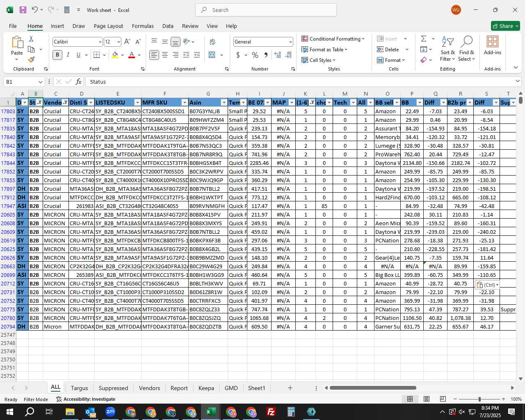525x420 pixels.
Task: Open the Targus sheet tab
Action: (x=80, y=388)
